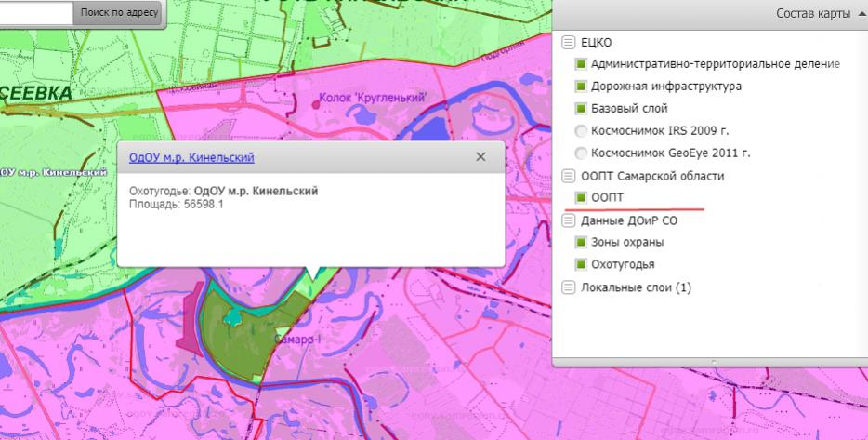Toggle the Административно-территориальное деление layer checkbox

pos(581,64)
